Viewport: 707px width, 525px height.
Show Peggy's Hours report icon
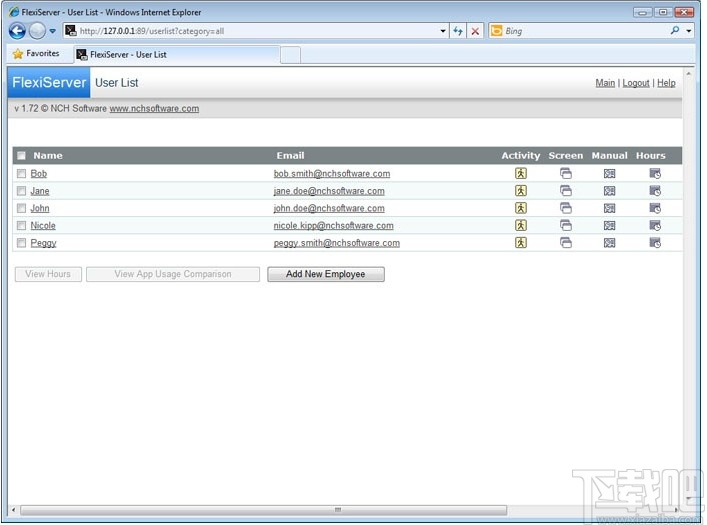[655, 243]
